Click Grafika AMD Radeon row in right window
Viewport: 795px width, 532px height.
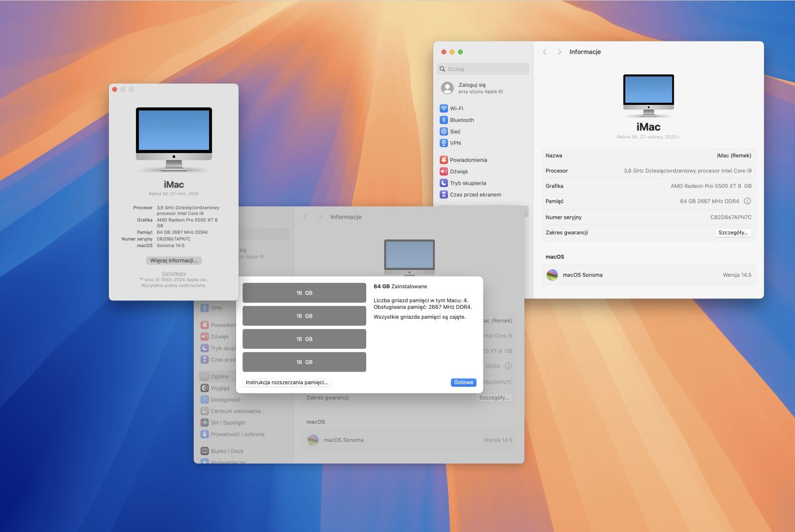(648, 186)
